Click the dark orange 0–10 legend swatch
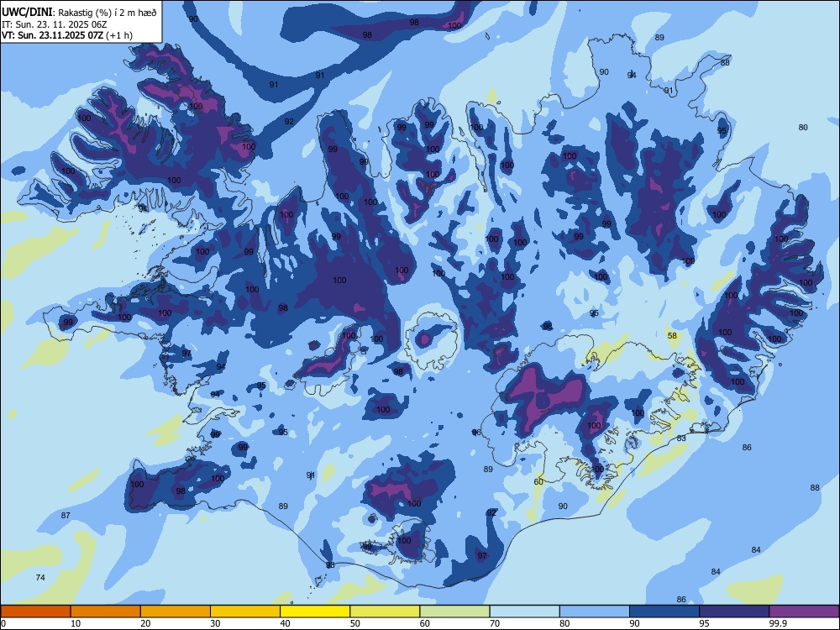This screenshot has width=840, height=630. pyautogui.click(x=35, y=612)
